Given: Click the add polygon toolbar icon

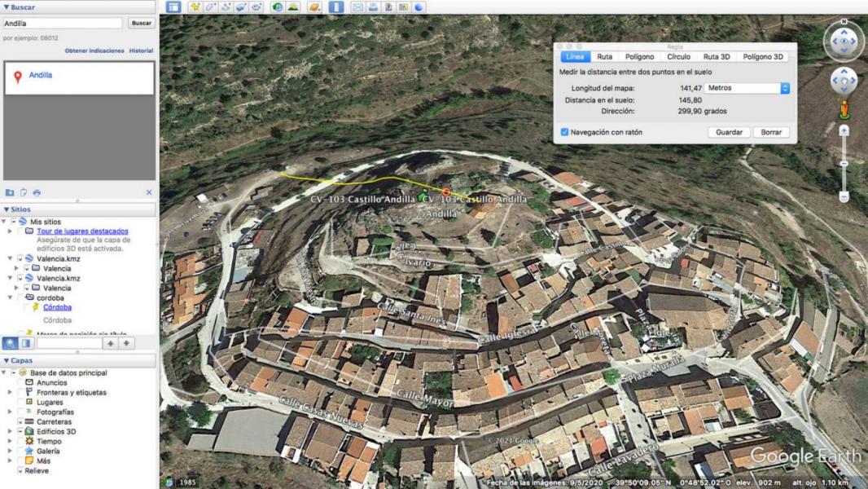Looking at the screenshot, I should (211, 7).
